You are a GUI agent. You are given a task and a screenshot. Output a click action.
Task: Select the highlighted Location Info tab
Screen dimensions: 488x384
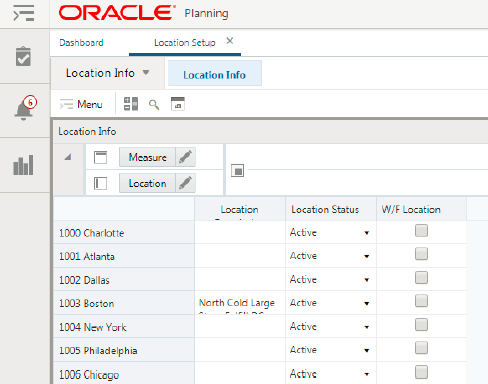pos(215,73)
